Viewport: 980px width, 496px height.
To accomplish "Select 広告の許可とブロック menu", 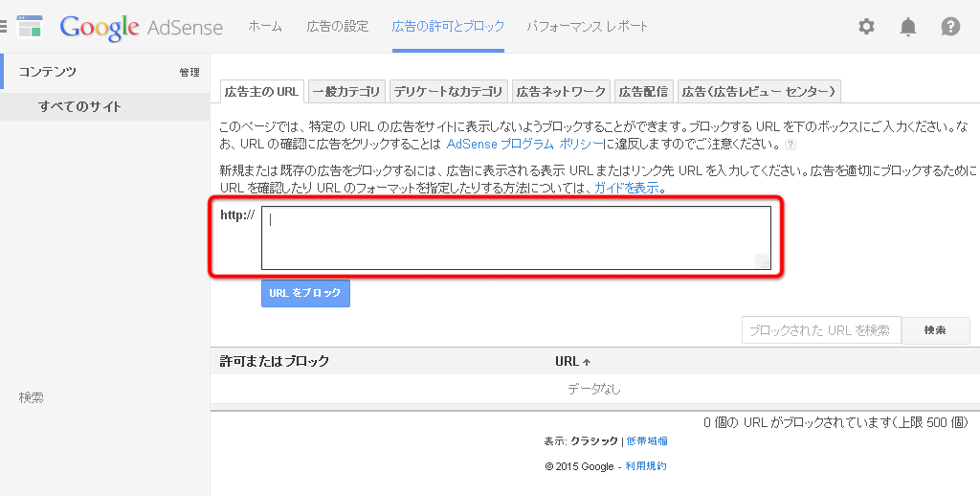I will tap(448, 26).
